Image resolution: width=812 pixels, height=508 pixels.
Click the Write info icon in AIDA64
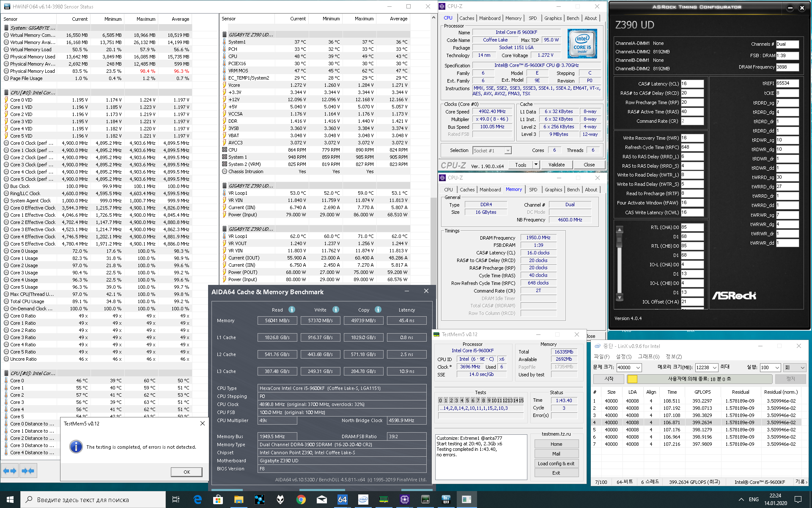click(x=336, y=309)
